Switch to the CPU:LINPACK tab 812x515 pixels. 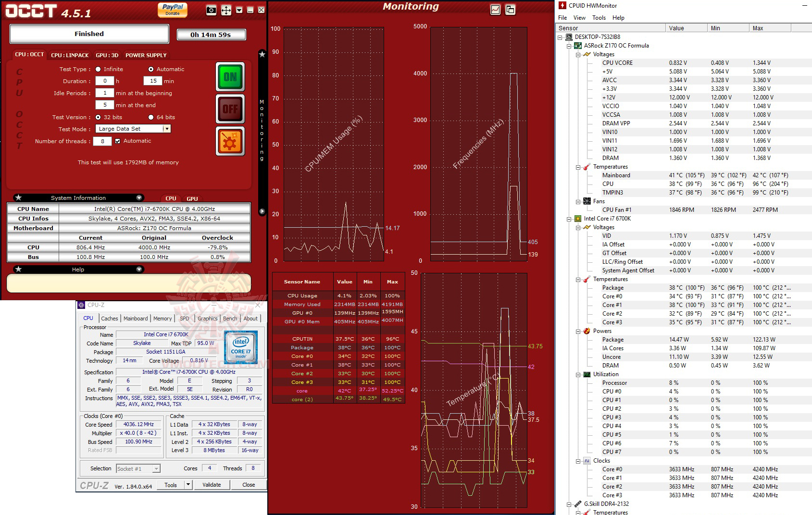click(x=70, y=55)
